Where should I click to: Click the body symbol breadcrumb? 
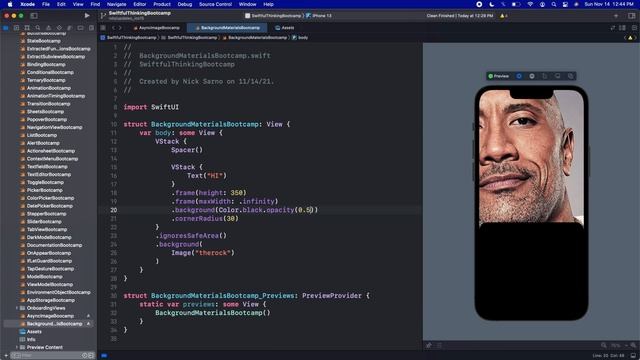coord(300,38)
